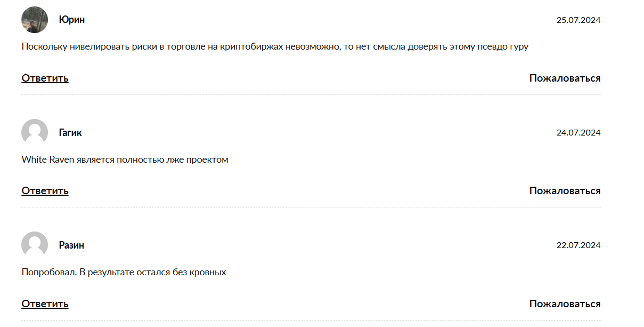The height and width of the screenshot is (327, 644).
Task: Click the date 25.07.2024
Action: pos(578,20)
